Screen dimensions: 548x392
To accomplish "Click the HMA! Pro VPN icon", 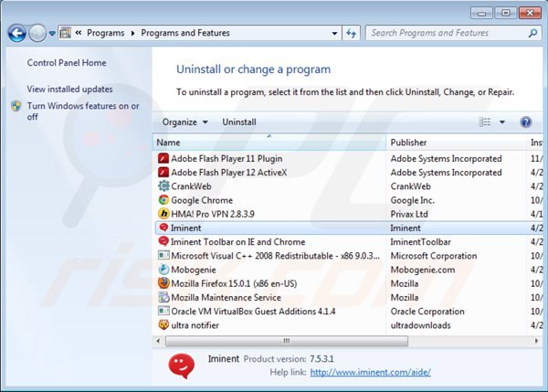I will pyautogui.click(x=163, y=214).
